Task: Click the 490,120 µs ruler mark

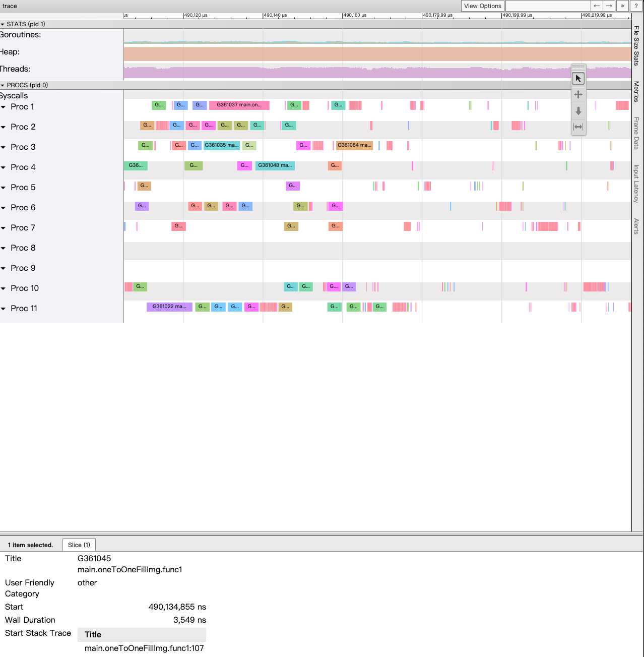Action: (x=196, y=15)
